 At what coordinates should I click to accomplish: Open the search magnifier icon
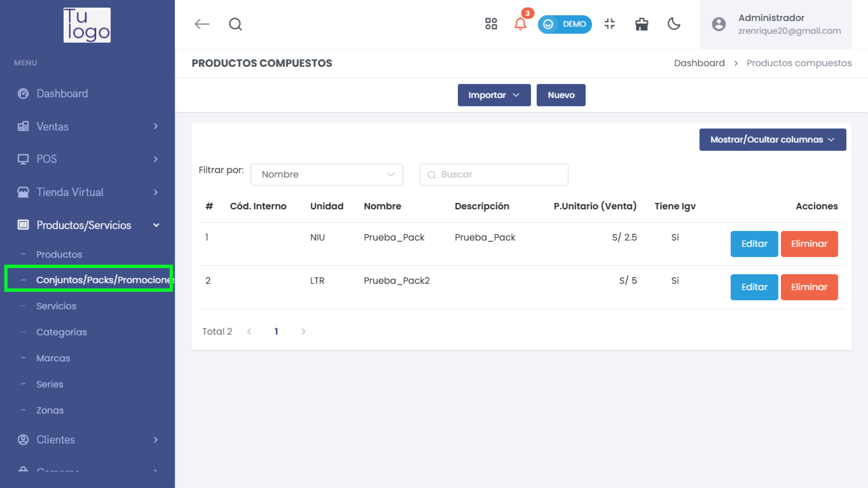[x=235, y=24]
